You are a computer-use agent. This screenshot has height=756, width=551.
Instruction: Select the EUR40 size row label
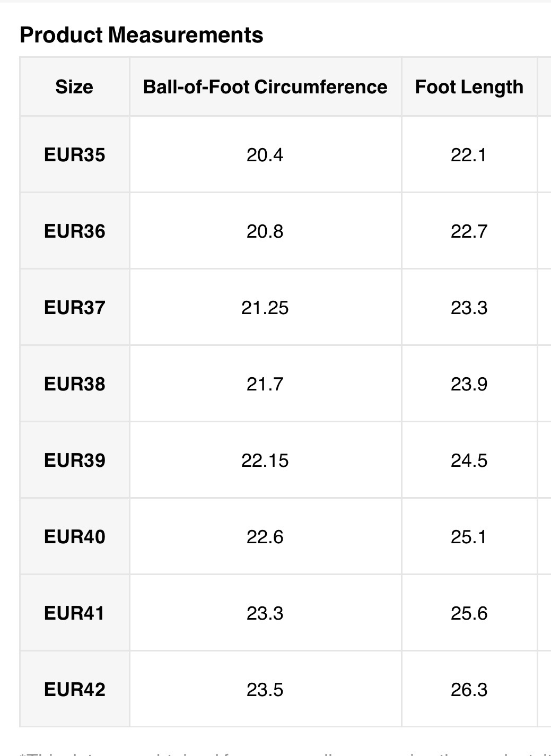point(75,537)
